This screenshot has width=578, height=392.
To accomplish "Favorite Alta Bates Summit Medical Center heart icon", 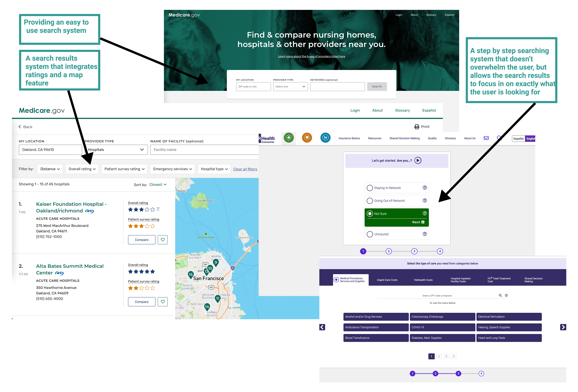I will (163, 302).
